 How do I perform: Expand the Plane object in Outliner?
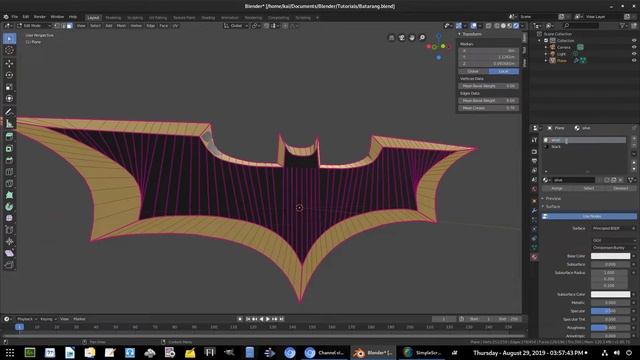point(546,60)
